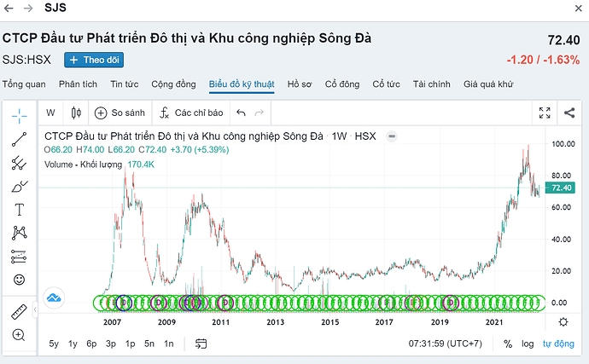Set chart range to 5y
This screenshot has width=589, height=364.
click(x=54, y=344)
